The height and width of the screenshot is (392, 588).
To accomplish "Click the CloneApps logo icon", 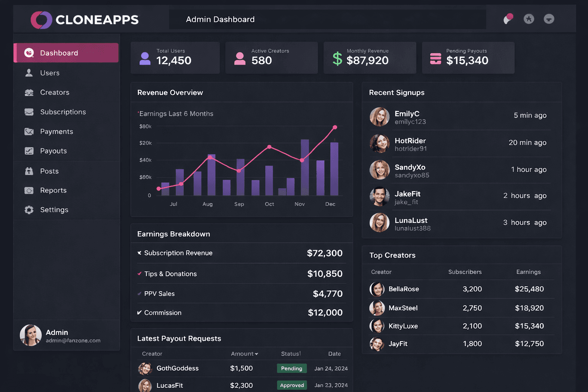I will coord(41,20).
